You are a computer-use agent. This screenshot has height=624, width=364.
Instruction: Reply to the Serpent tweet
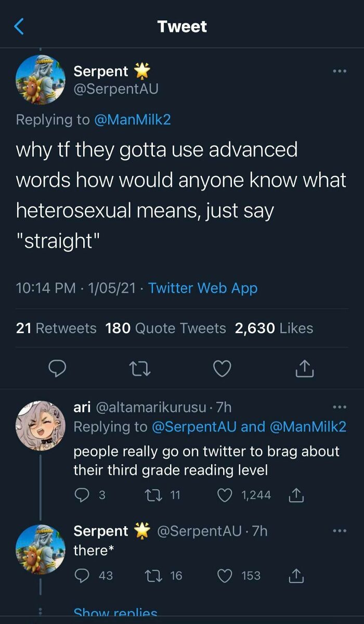pyautogui.click(x=57, y=368)
